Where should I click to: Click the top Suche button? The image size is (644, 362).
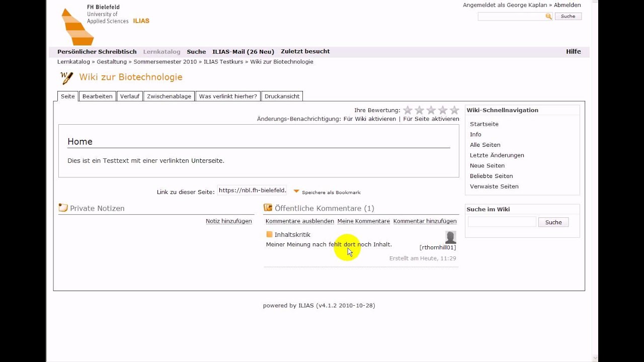568,17
